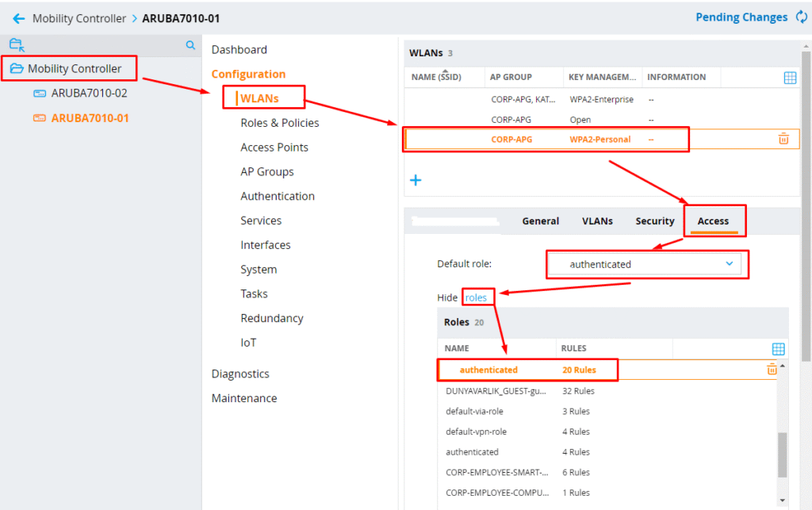Click the back arrow in the header

(19, 18)
